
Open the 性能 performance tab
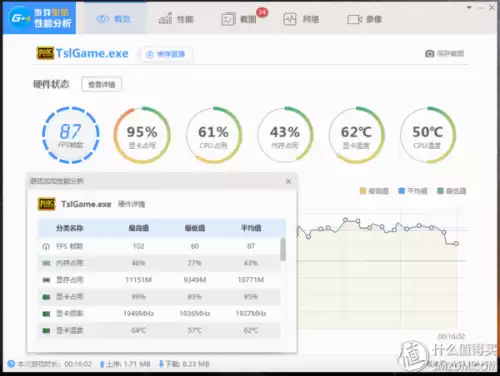176,19
